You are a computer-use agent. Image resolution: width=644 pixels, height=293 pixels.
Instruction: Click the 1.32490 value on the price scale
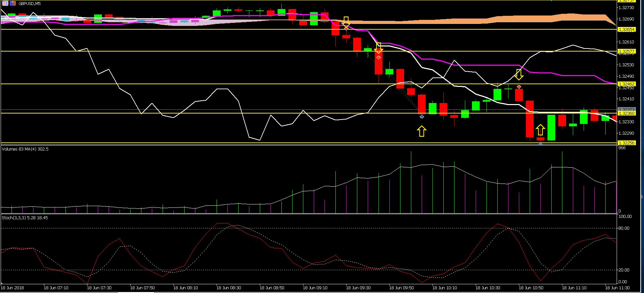[x=627, y=76]
